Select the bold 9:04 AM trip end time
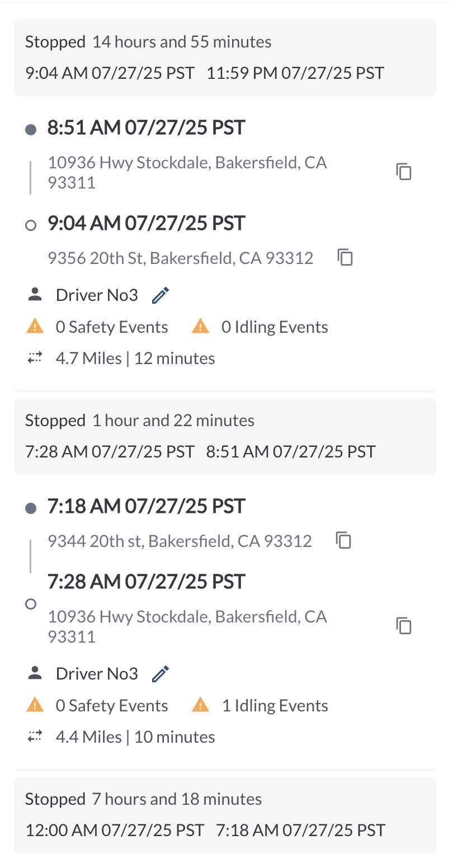This screenshot has height=868, width=453. (146, 224)
